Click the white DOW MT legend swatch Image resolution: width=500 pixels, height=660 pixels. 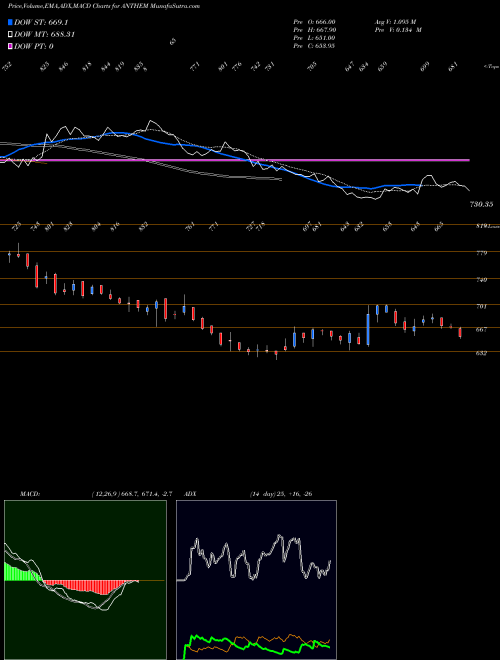pyautogui.click(x=10, y=35)
